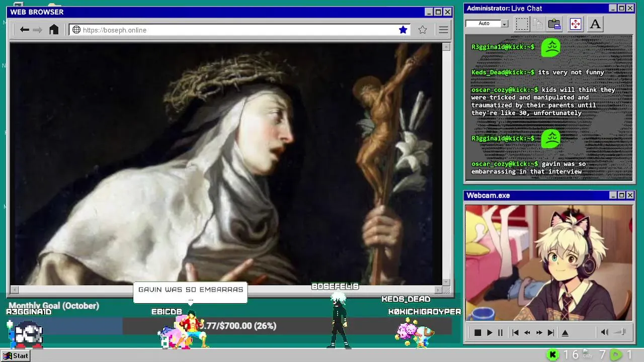Screen dimensions: 644x362
Task: Fast forward in the Webcam.exe player
Action: pyautogui.click(x=539, y=332)
